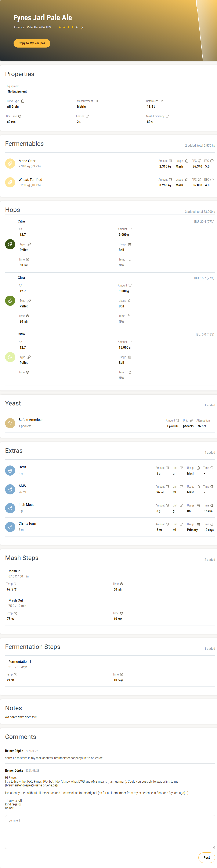Click the Mash In step title
Screen dimensions: 217x868
tap(15, 571)
